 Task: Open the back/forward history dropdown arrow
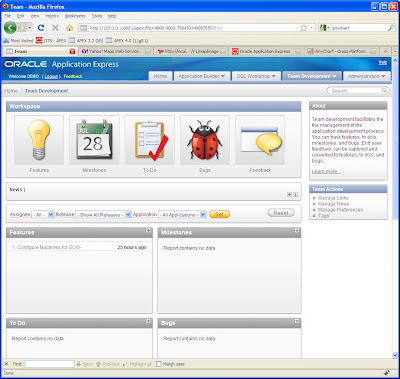pyautogui.click(x=30, y=28)
